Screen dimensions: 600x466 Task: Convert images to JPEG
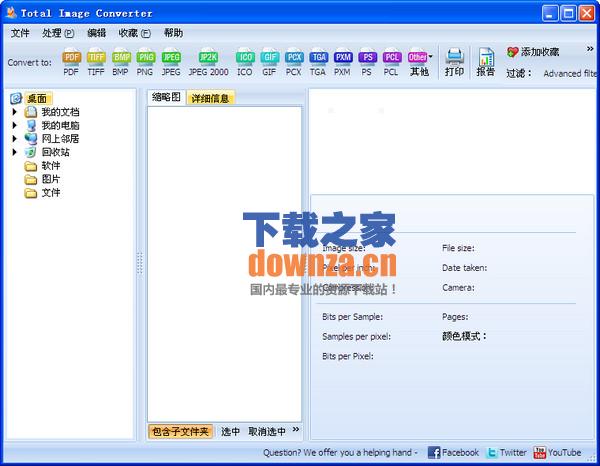coord(171,63)
